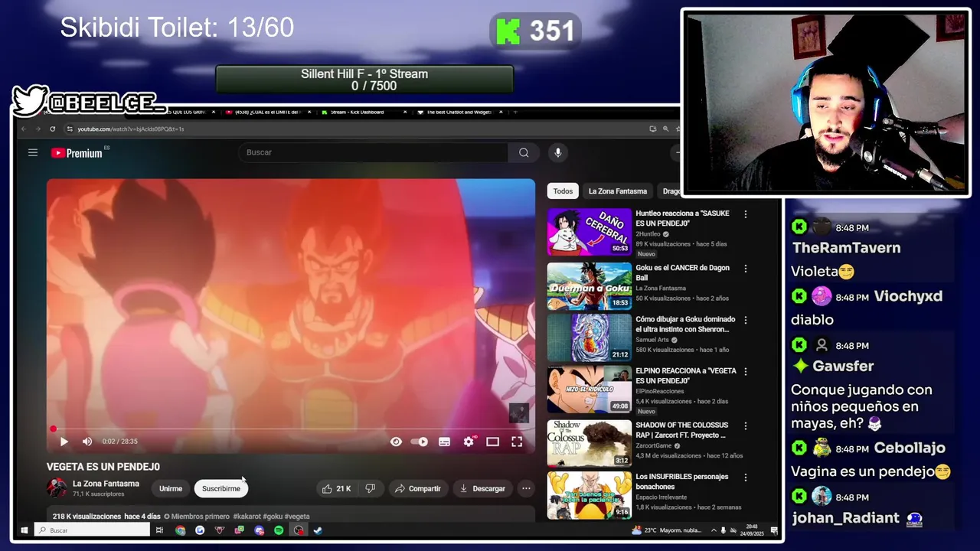
Task: Open Task View on taskbar
Action: [x=159, y=530]
